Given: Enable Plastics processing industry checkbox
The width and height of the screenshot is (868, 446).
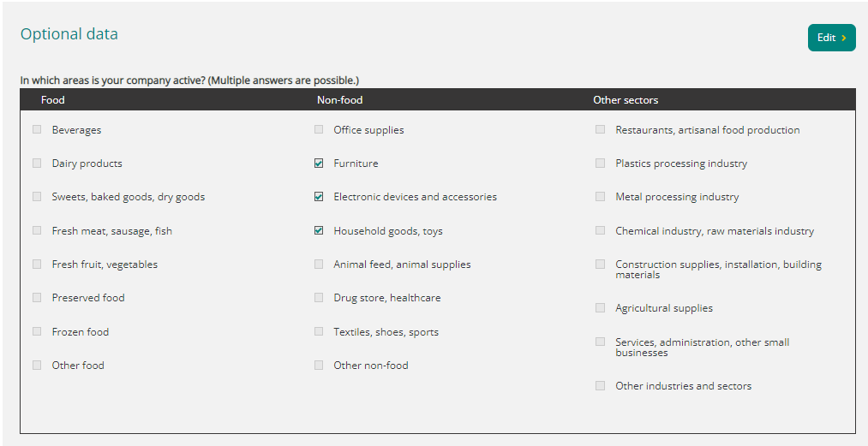Looking at the screenshot, I should click(600, 164).
